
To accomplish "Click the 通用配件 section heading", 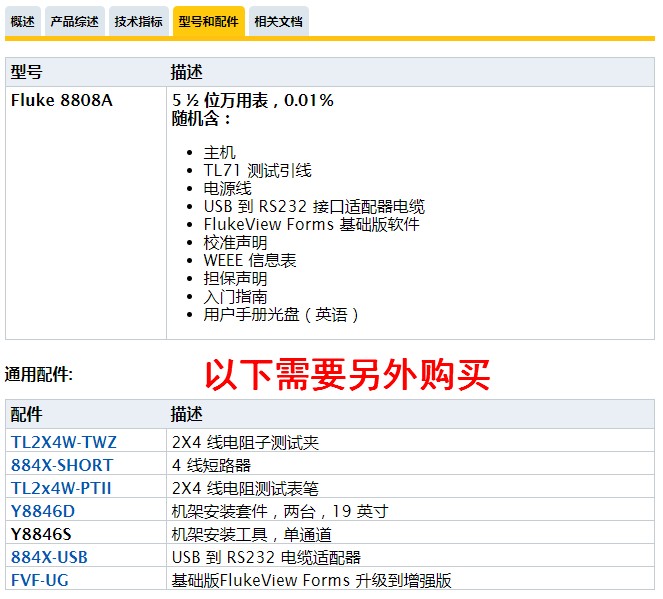I will (39, 375).
